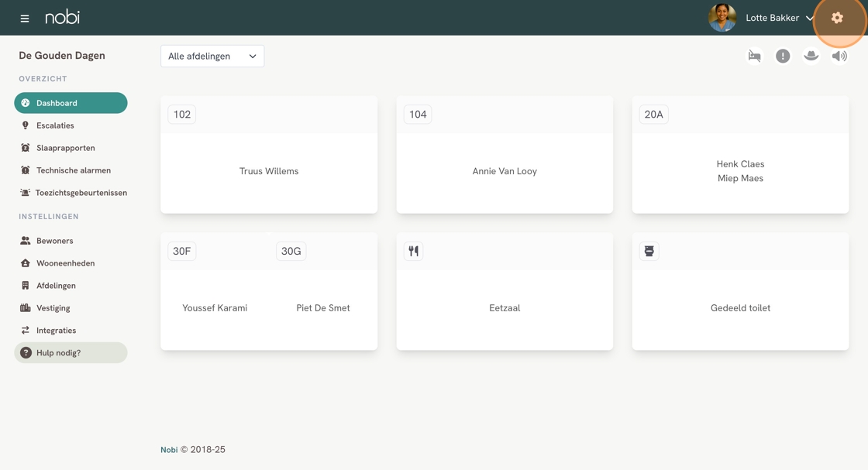Image resolution: width=868 pixels, height=470 pixels.
Task: Open the Eetzaal room card
Action: pos(505,307)
